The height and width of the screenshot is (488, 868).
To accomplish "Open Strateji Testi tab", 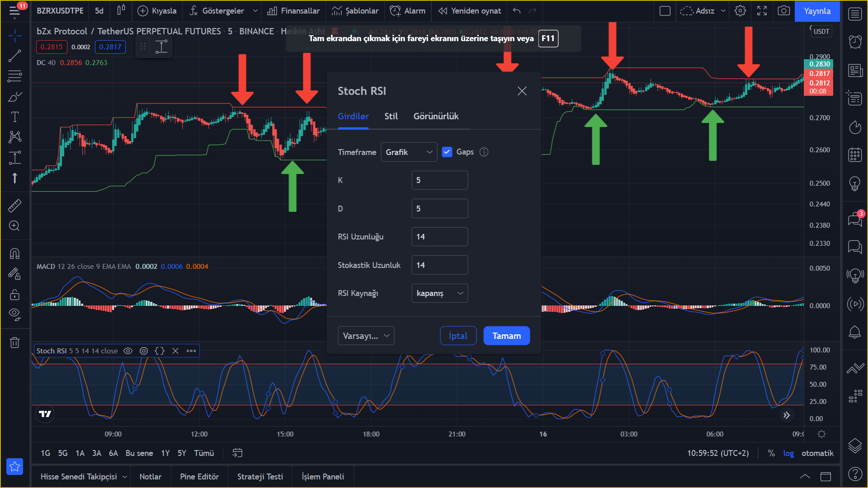I will pyautogui.click(x=260, y=477).
